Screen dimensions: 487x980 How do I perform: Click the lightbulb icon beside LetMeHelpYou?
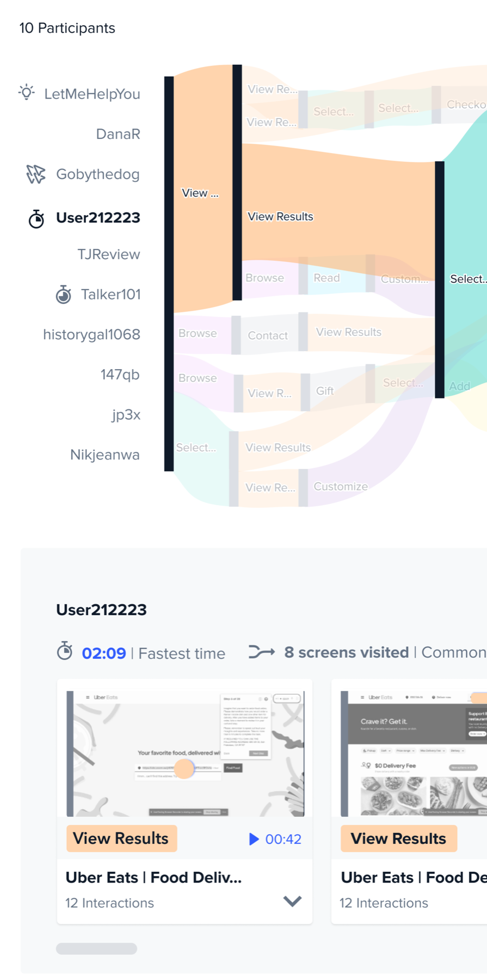27,93
